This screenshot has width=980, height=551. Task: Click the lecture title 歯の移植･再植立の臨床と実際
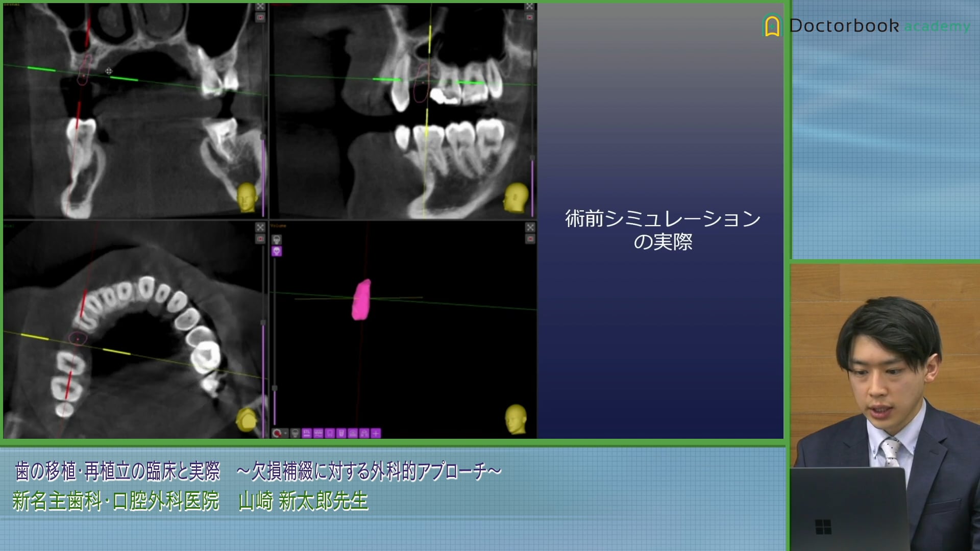click(117, 471)
